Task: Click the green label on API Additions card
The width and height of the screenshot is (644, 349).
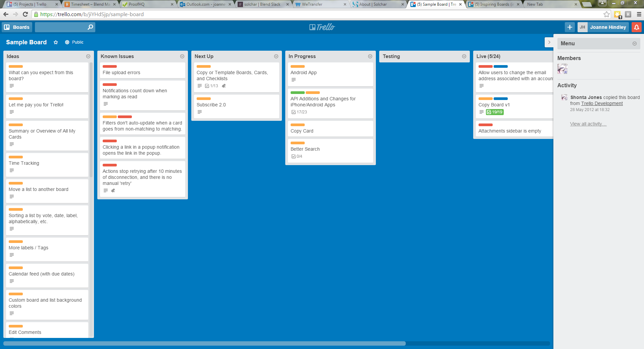Action: (298, 93)
